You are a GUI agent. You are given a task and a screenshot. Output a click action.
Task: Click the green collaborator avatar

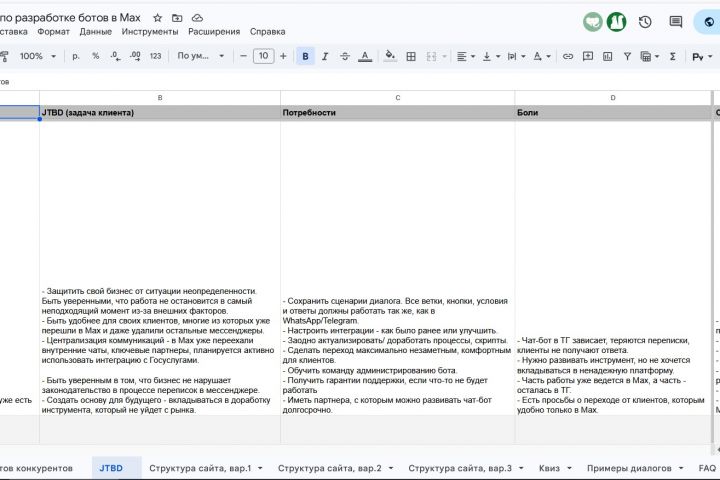point(593,22)
